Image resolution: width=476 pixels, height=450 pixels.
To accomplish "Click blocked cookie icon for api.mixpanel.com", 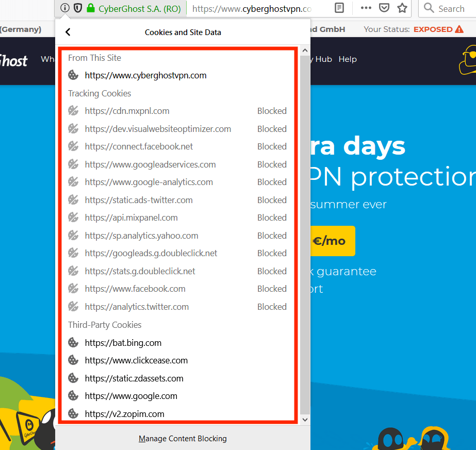I will tap(73, 217).
